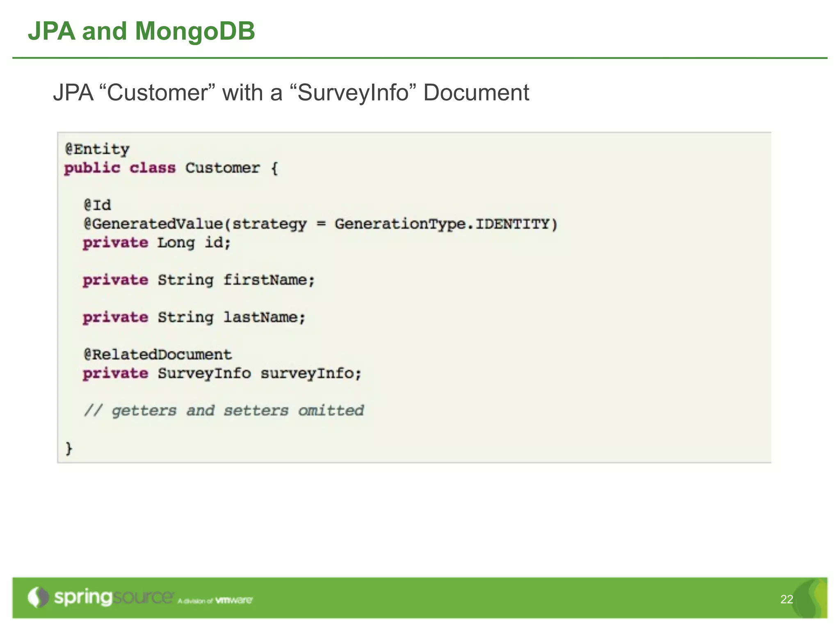Screen dimensions: 840x630
Task: Click the "private String lastName;" line
Action: point(194,317)
